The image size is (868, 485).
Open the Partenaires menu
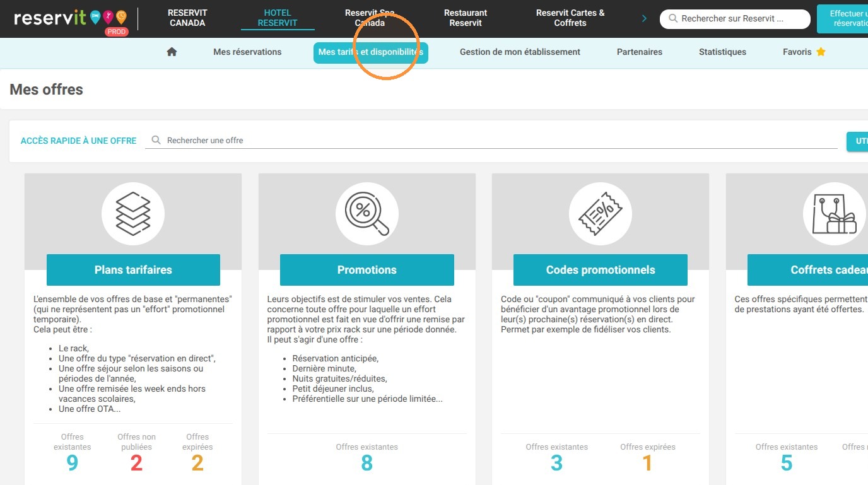pyautogui.click(x=640, y=52)
